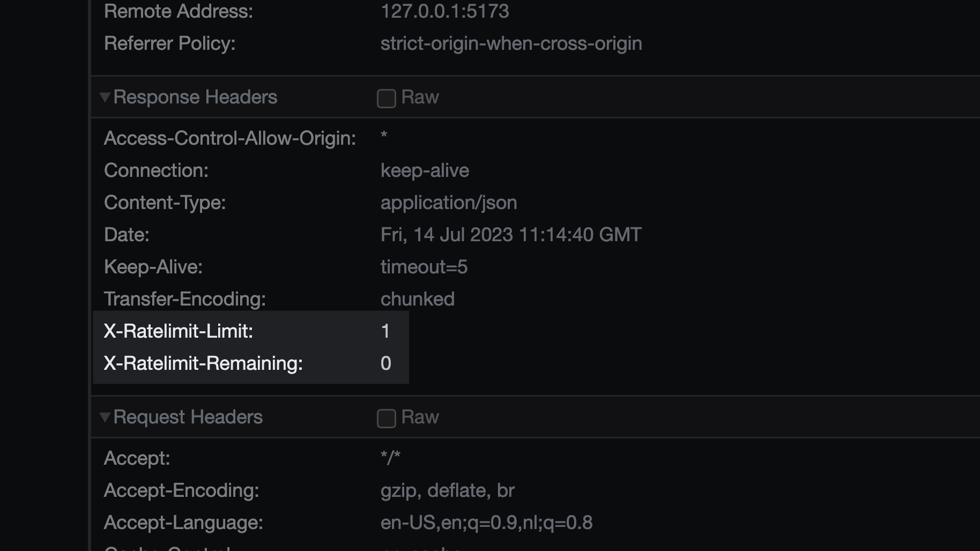Click the remote address 127.0.0.1:5173

tap(444, 11)
